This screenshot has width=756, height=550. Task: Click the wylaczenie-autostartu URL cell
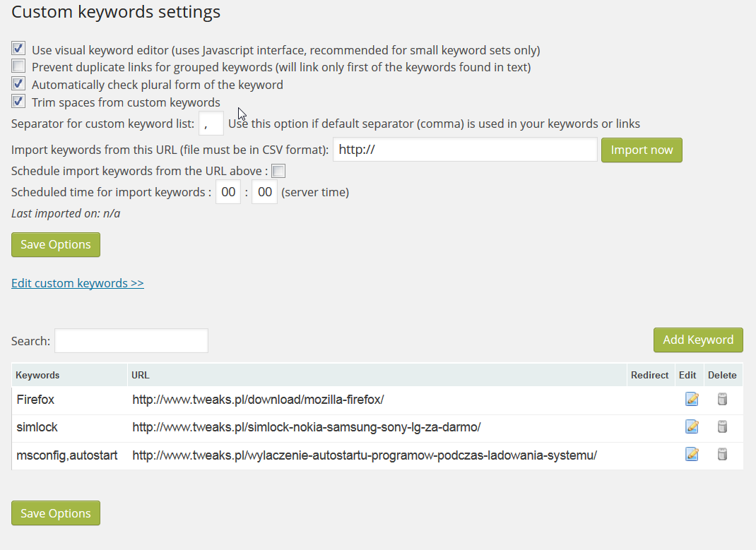coord(377,455)
